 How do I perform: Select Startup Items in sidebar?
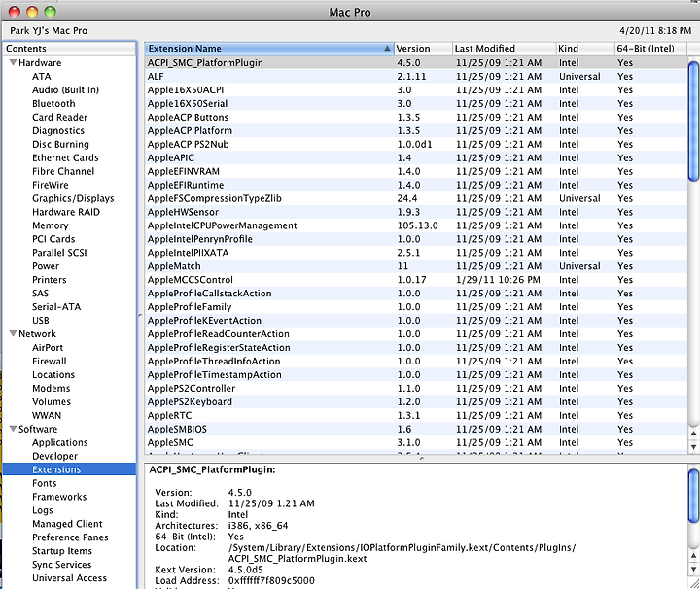coord(62,551)
